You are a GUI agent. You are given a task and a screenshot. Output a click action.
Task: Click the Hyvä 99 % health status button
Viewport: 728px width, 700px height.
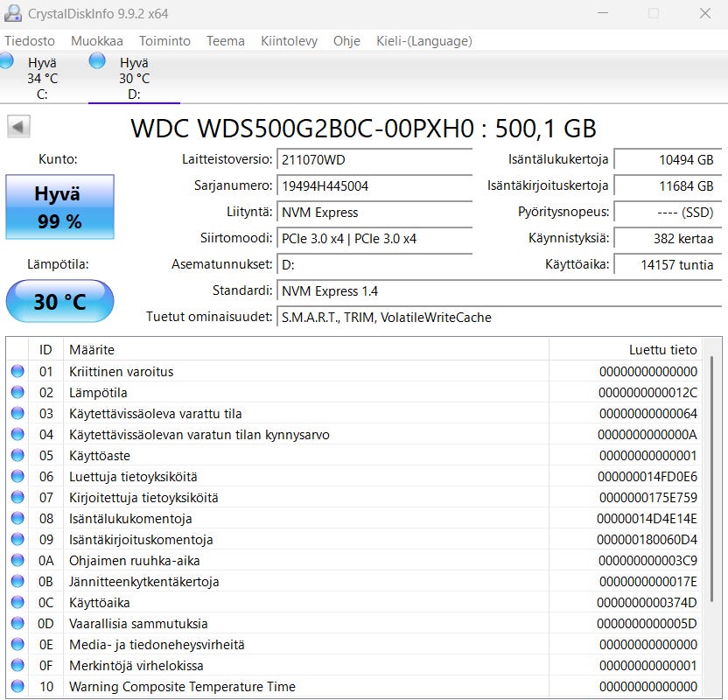click(59, 207)
